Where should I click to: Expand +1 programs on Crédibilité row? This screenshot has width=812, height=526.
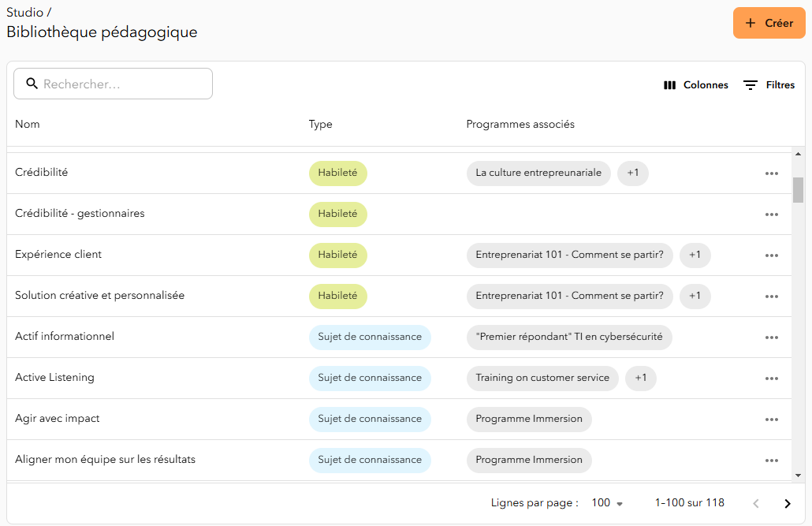point(633,173)
